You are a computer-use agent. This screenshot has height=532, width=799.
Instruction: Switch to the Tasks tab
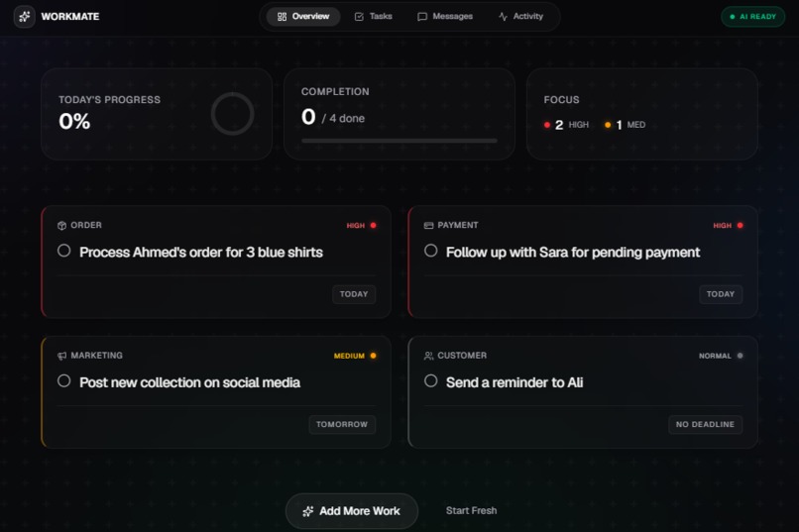373,16
